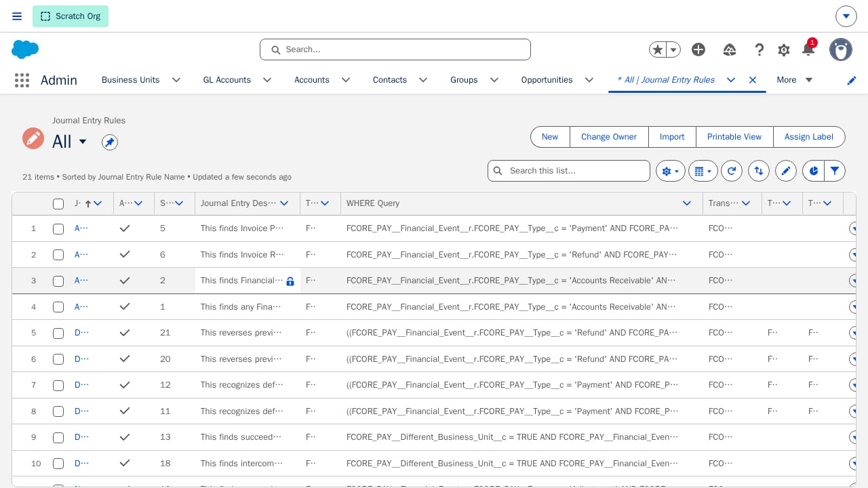Open the WHERE Query column menu
This screenshot has width=868, height=488.
coord(687,203)
